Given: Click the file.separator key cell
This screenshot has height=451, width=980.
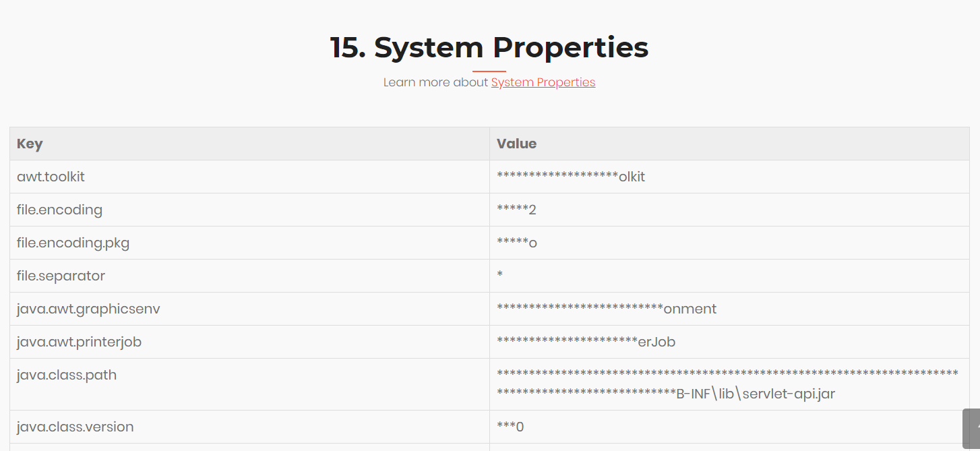Looking at the screenshot, I should click(x=61, y=276).
